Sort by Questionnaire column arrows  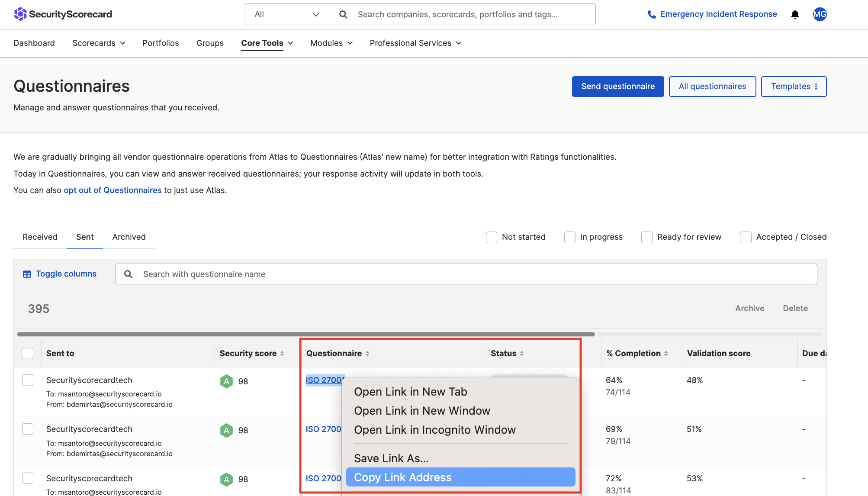pyautogui.click(x=367, y=354)
